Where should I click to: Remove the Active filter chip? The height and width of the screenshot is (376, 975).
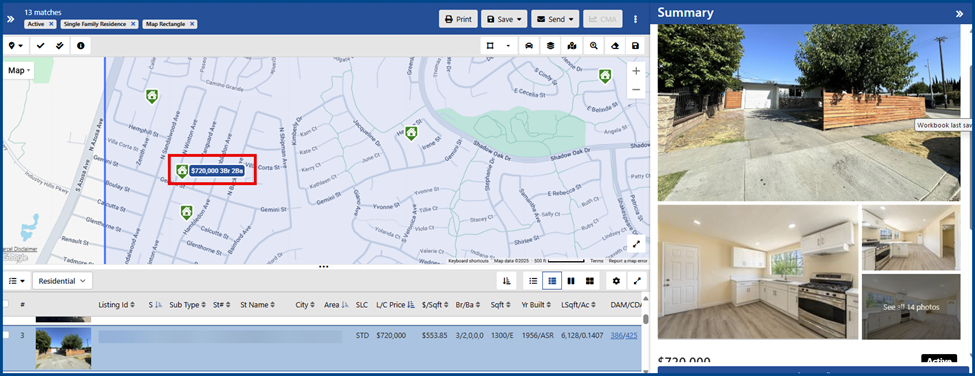(51, 24)
